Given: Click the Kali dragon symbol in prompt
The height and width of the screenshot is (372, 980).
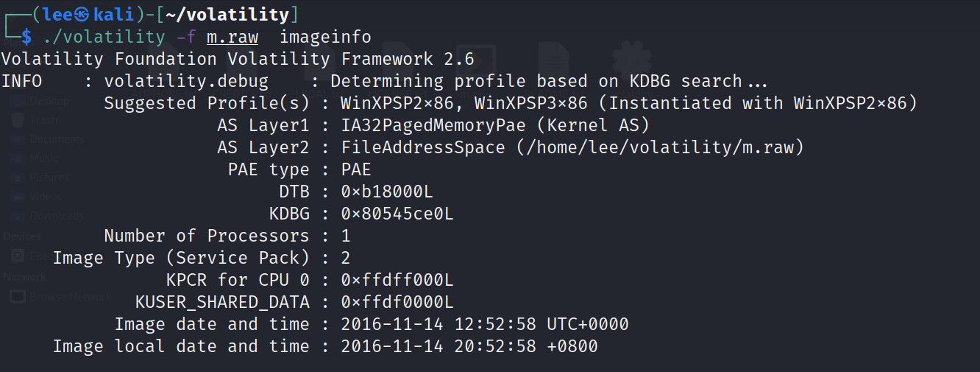Looking at the screenshot, I should tap(82, 13).
